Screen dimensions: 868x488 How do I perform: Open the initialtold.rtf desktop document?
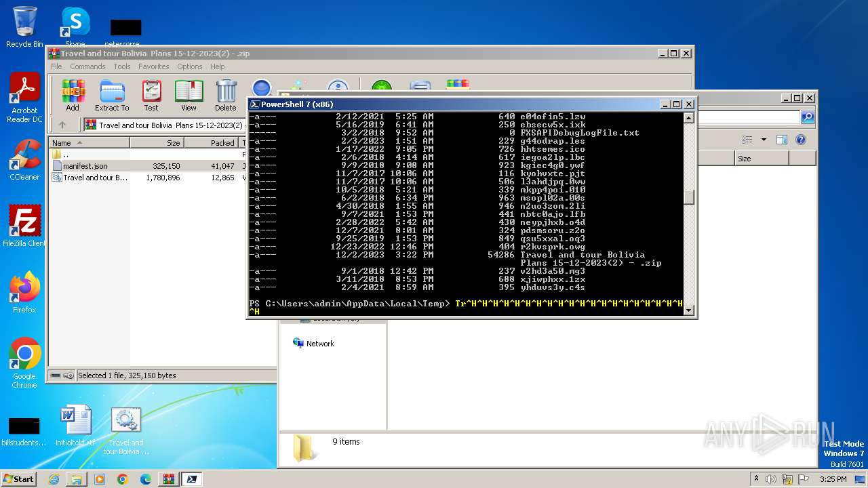click(x=75, y=426)
